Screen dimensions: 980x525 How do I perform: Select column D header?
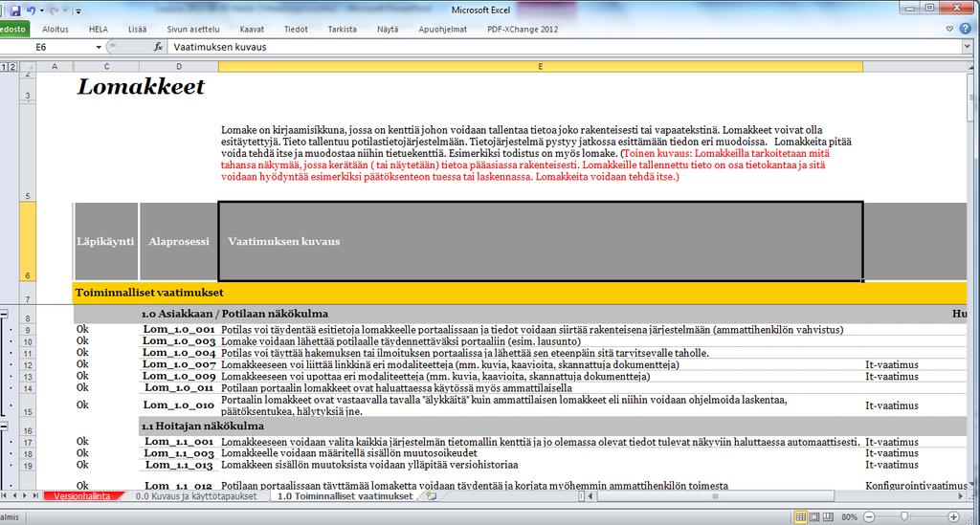tap(179, 66)
